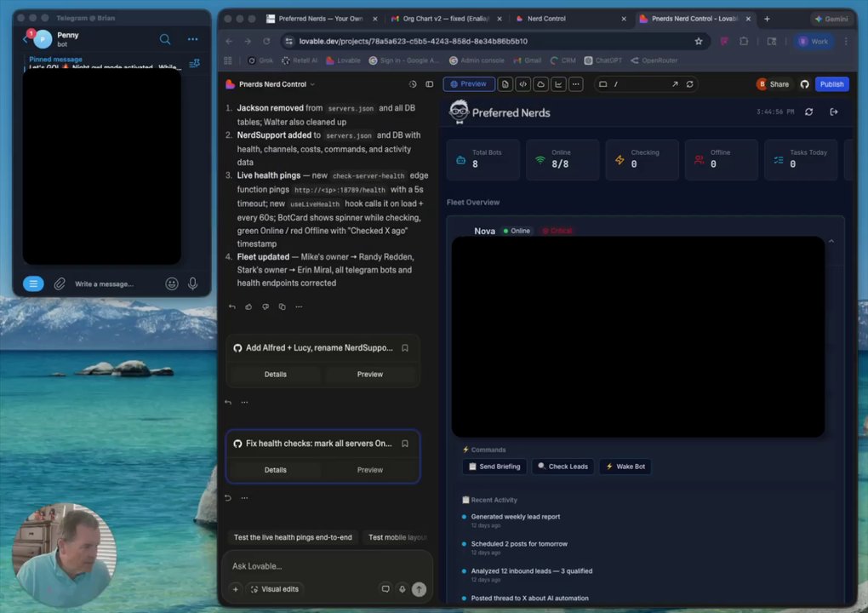This screenshot has height=613, width=868.
Task: Toggle chat mode icon in Lovable prompt
Action: (x=385, y=590)
